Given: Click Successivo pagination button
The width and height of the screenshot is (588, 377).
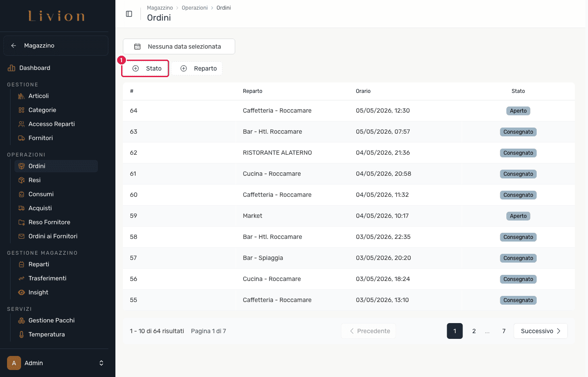Looking at the screenshot, I should click(541, 331).
